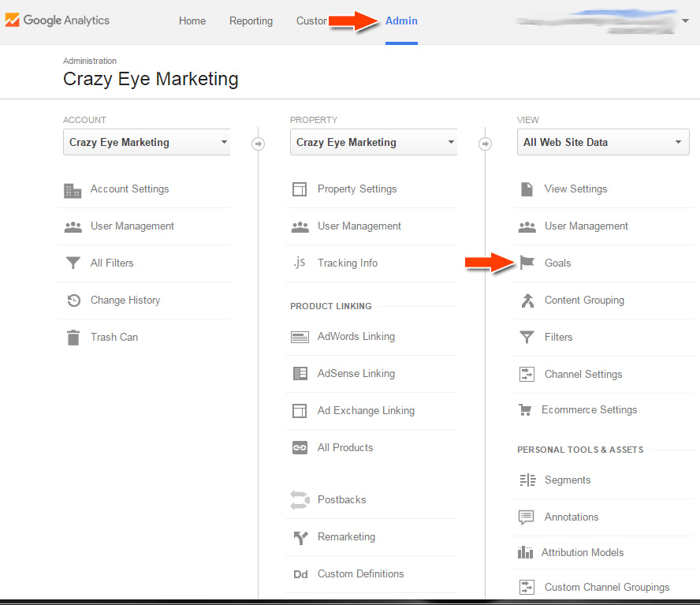Open Property Settings link
Screen dimensions: 700x605
(x=357, y=189)
